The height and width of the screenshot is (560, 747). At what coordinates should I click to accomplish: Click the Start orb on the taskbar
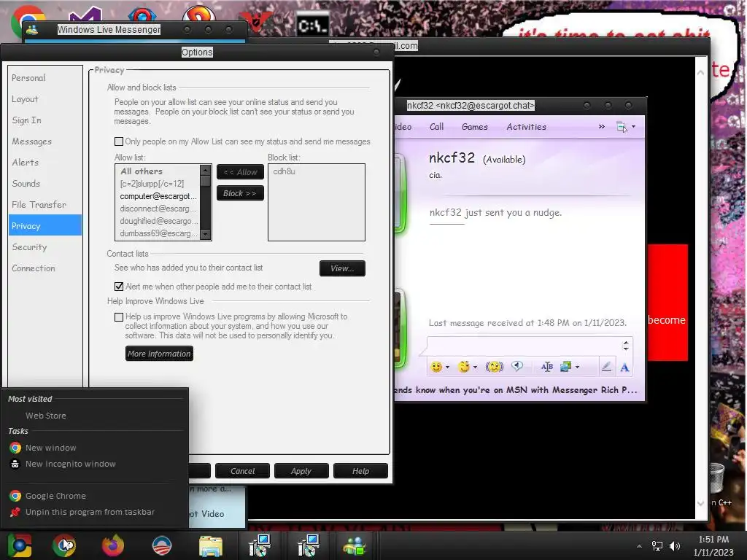pyautogui.click(x=20, y=545)
